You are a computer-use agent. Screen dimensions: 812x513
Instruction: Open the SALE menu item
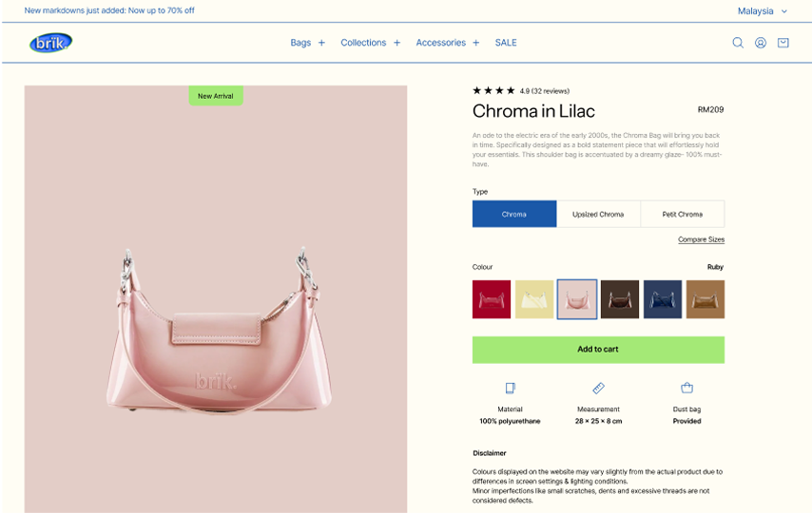pyautogui.click(x=506, y=43)
